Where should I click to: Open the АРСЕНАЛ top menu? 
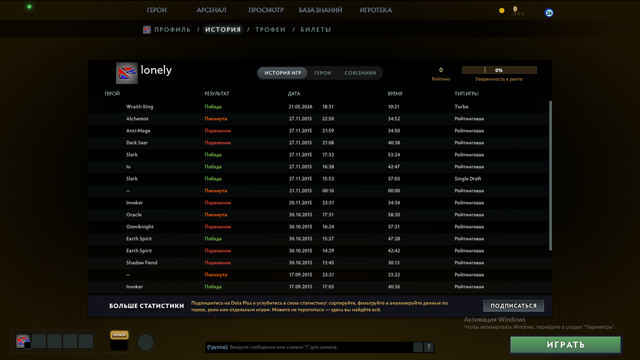coord(211,10)
